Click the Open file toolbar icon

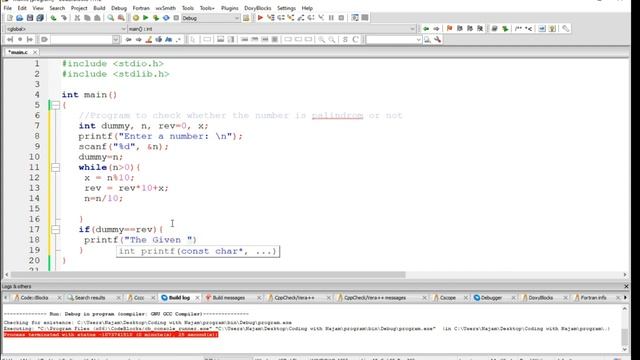pyautogui.click(x=19, y=18)
